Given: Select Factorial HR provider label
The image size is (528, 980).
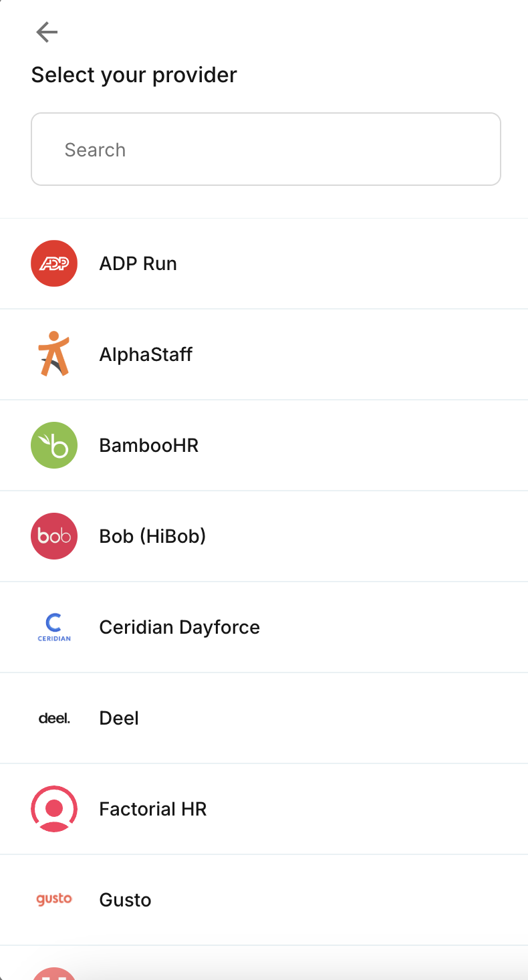Looking at the screenshot, I should pos(153,809).
